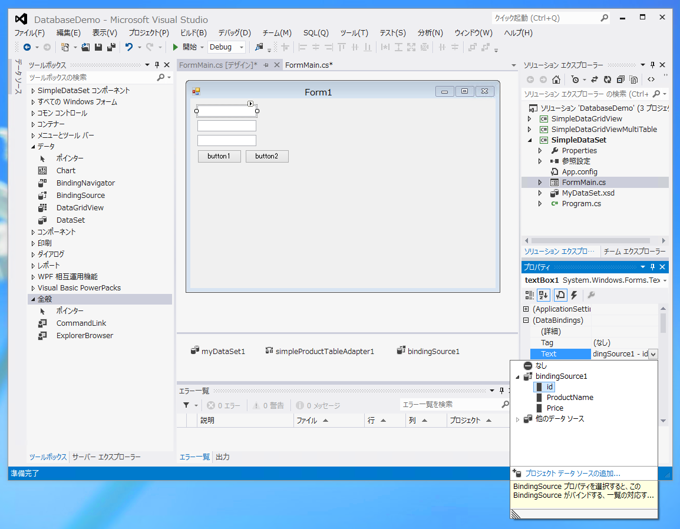Open the デバッグ(D) menu
The height and width of the screenshot is (529, 680).
(235, 33)
